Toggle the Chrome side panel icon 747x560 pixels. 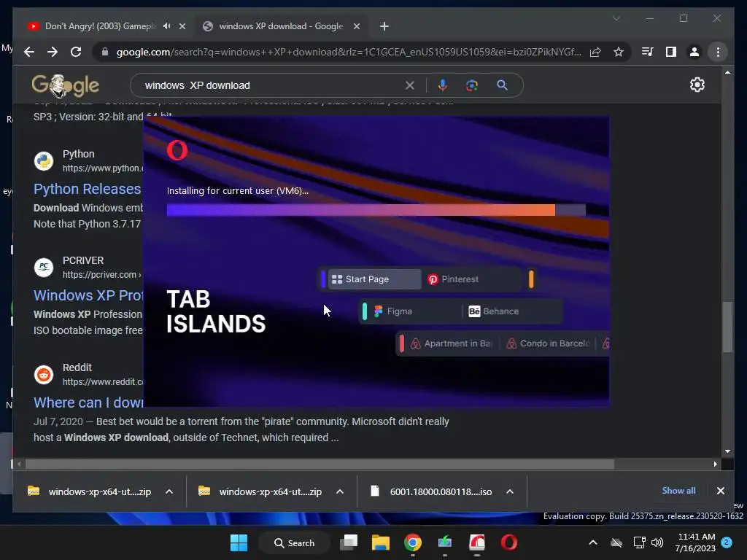671,52
